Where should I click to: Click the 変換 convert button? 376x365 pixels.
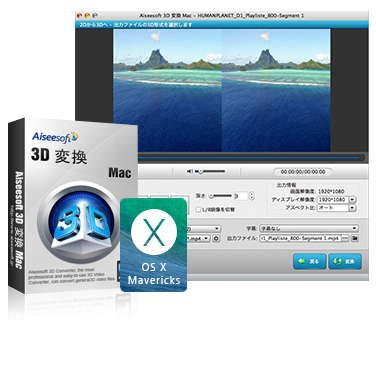pos(345,262)
